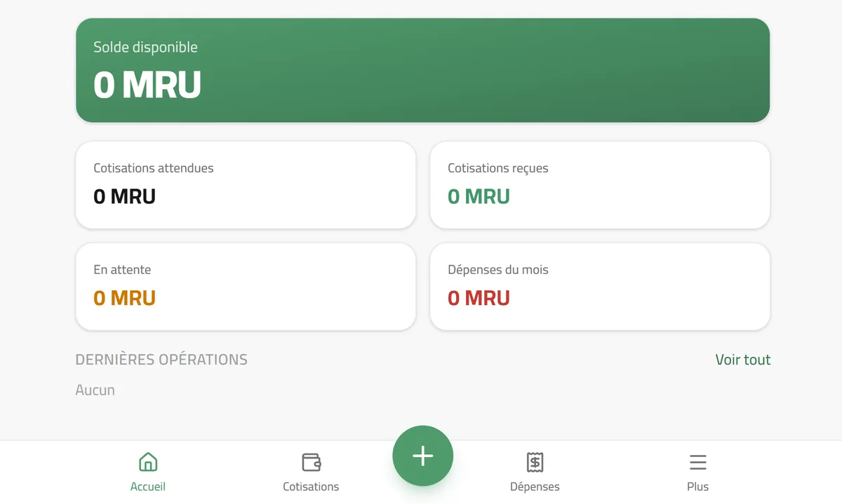Open the En attente card
Image resolution: width=842 pixels, height=504 pixels.
tap(246, 287)
